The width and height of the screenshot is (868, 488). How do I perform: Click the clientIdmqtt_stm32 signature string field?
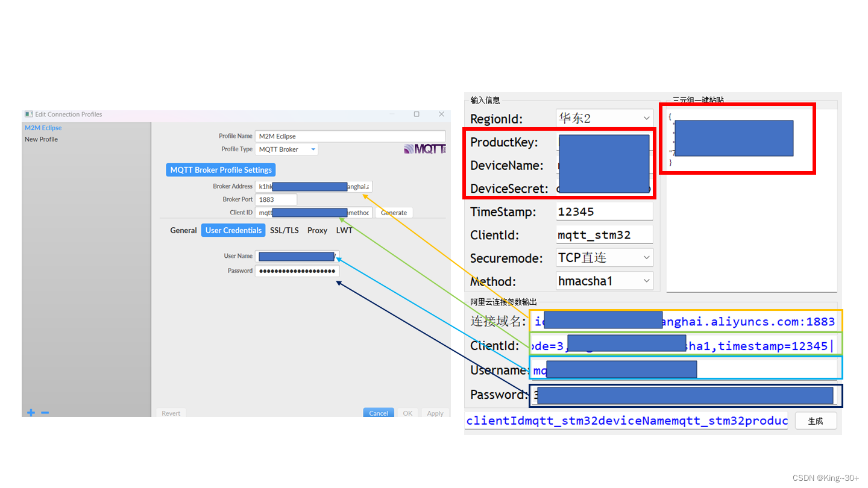coord(627,421)
